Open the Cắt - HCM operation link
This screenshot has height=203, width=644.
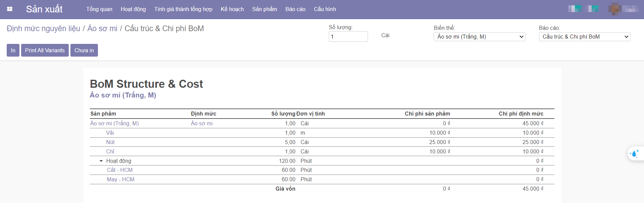pyautogui.click(x=120, y=170)
